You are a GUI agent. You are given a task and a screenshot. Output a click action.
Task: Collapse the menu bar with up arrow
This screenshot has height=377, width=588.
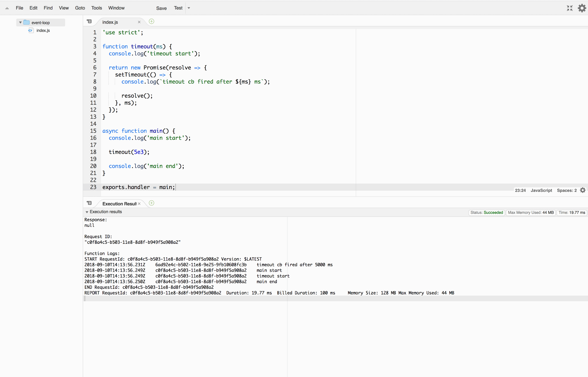(7, 8)
